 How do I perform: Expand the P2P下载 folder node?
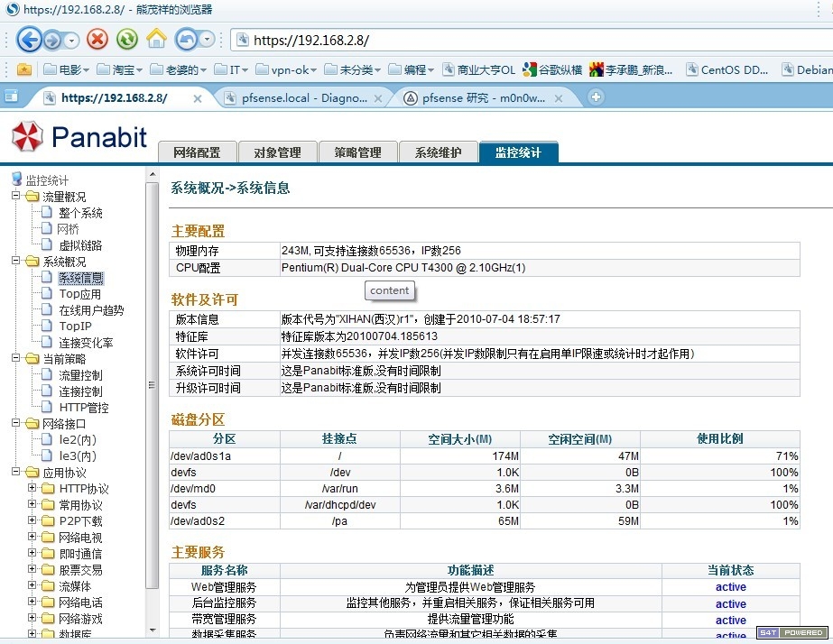[x=32, y=521]
